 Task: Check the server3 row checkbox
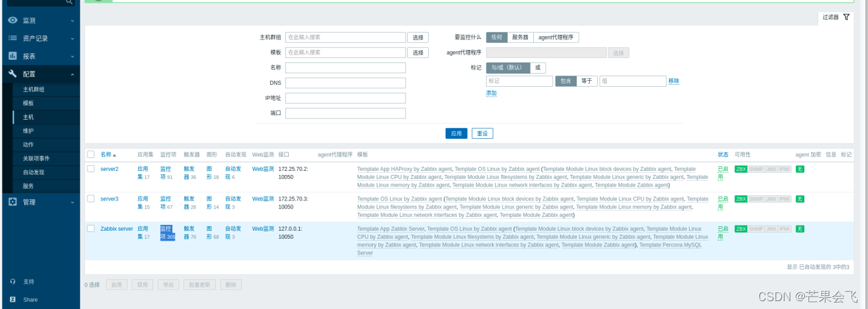[x=91, y=199]
